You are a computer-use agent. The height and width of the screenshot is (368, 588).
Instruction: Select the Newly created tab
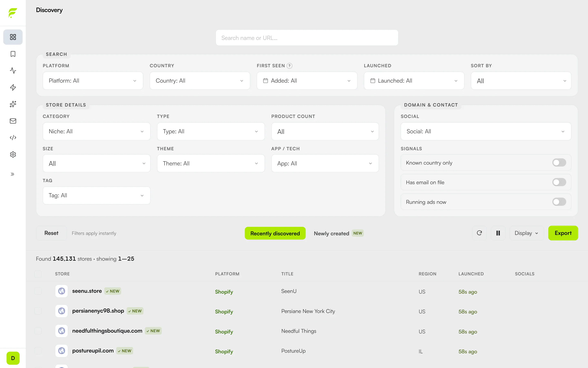[339, 233]
